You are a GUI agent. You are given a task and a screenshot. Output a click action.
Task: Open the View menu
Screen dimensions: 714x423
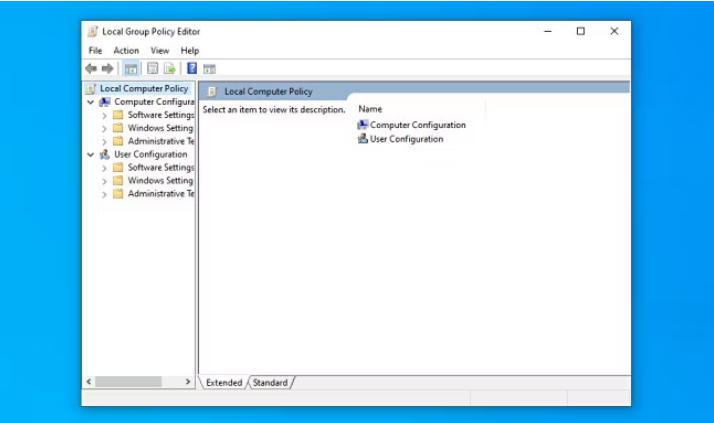pyautogui.click(x=160, y=51)
